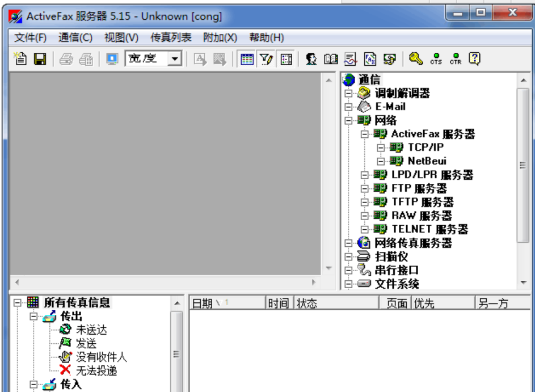Toggle the fax list table view icon
Viewport: 535px width, 392px height.
pyautogui.click(x=247, y=59)
